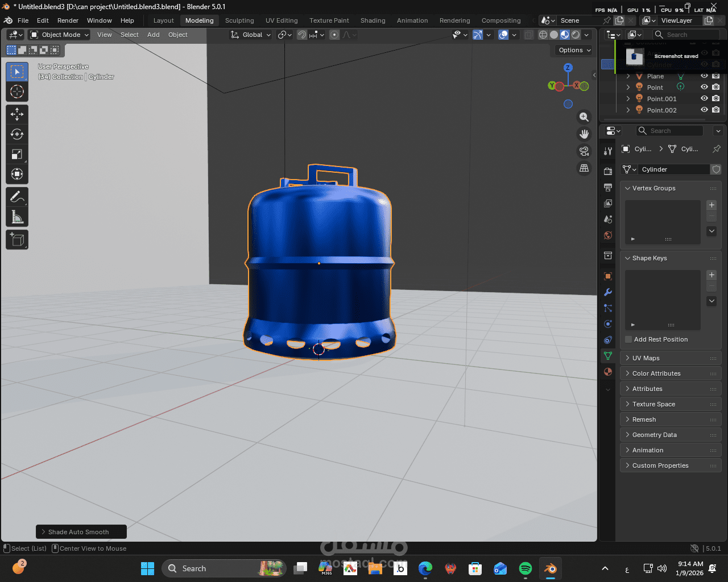Enable the Add Rest Position checkbox
The height and width of the screenshot is (582, 728).
point(628,339)
